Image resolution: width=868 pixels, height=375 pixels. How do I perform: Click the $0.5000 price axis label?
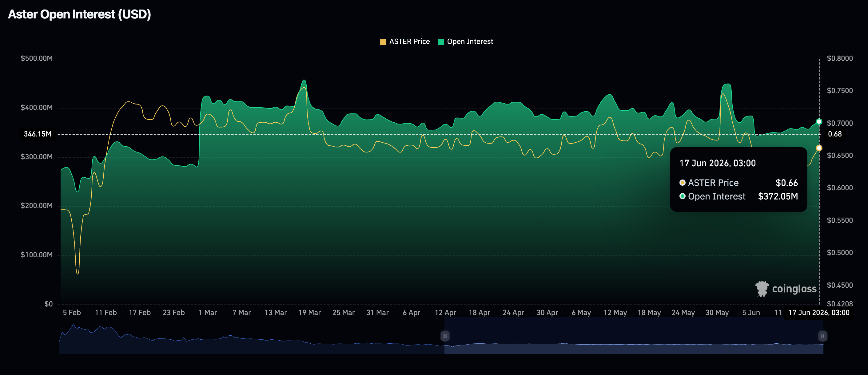(x=840, y=253)
